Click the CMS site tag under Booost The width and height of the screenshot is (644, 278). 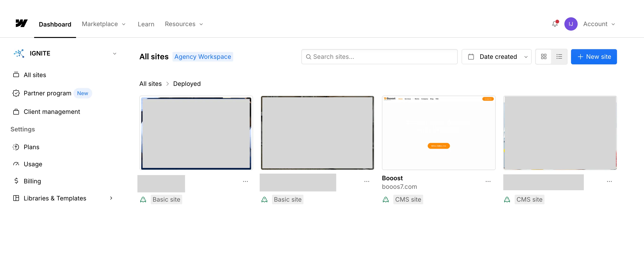408,199
